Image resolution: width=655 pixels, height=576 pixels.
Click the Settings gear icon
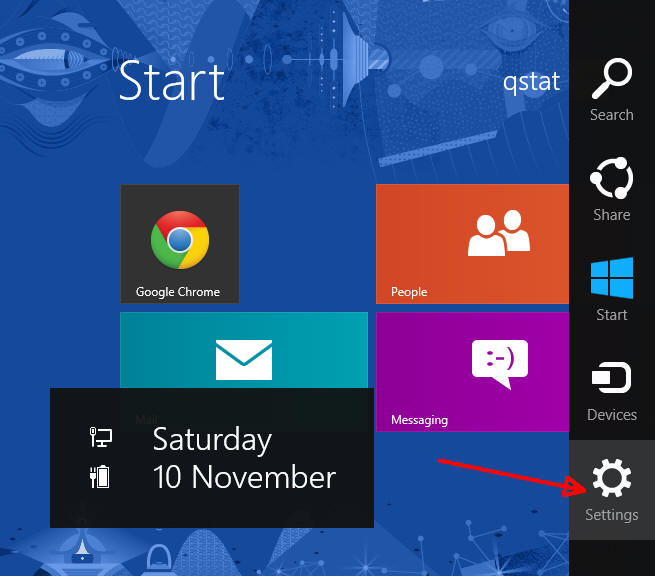611,479
